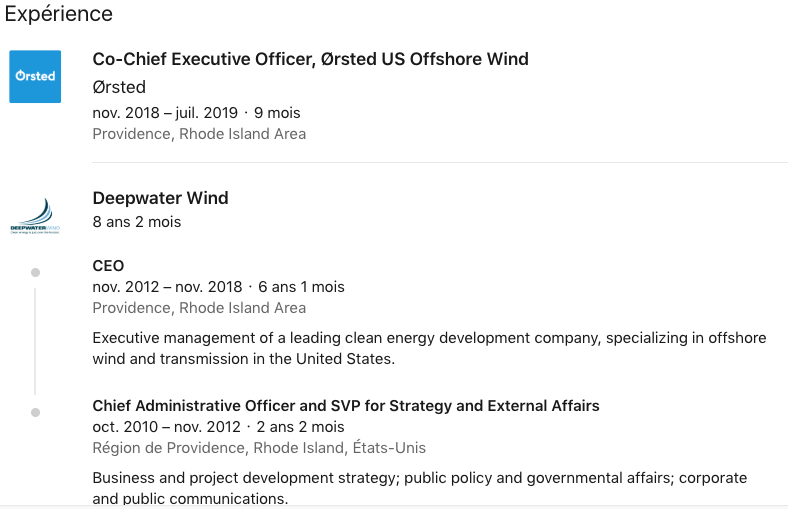Image resolution: width=788 pixels, height=509 pixels.
Task: Click the Ørsted role's Providence location
Action: (x=199, y=134)
